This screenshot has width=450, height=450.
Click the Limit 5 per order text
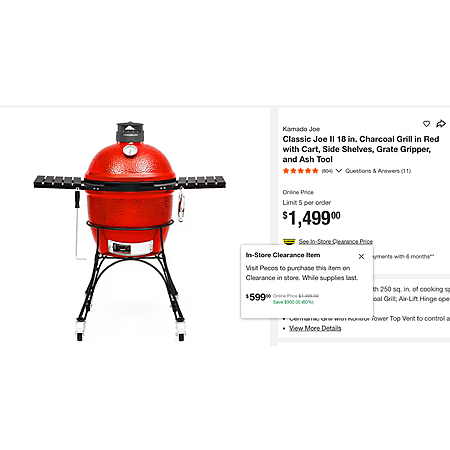click(x=307, y=202)
